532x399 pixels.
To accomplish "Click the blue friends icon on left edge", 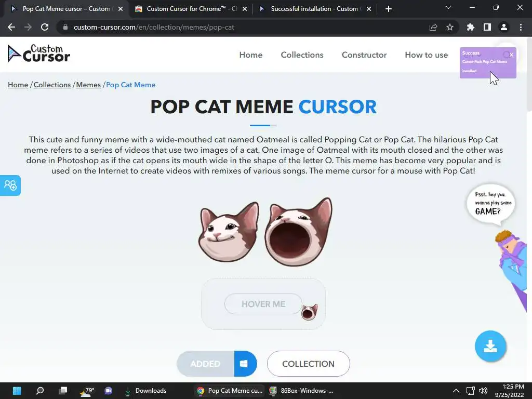I will [10, 185].
